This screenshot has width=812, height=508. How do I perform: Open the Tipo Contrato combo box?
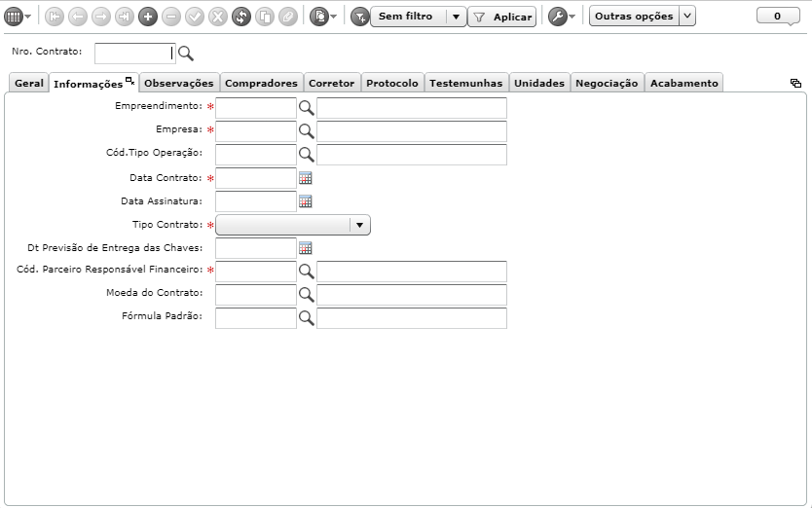(x=293, y=225)
